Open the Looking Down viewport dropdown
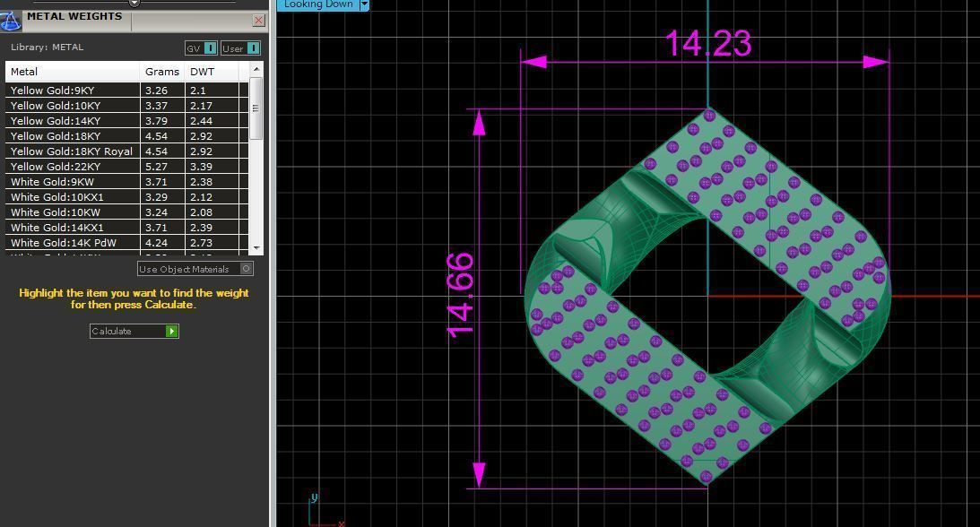Screen dimensions: 980x527 (x=364, y=5)
